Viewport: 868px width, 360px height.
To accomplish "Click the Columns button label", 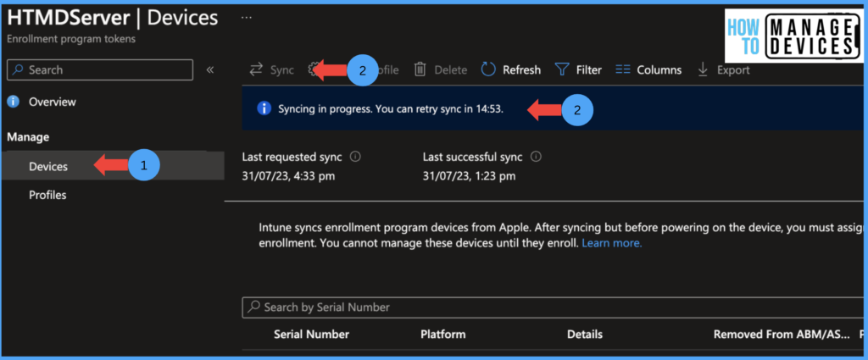I will click(659, 70).
